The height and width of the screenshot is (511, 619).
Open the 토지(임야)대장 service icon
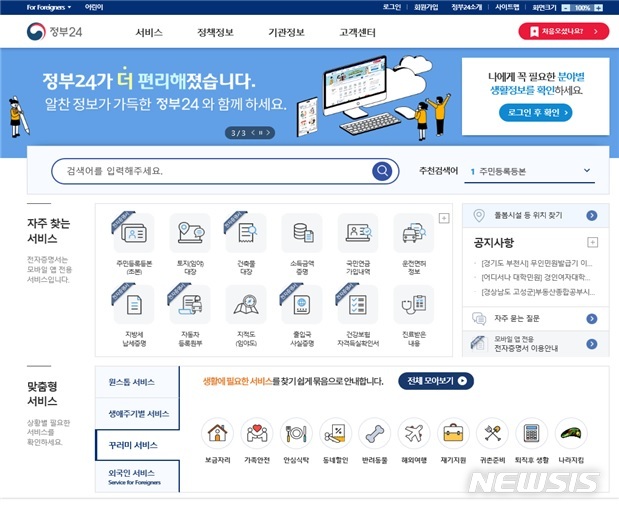[x=190, y=233]
